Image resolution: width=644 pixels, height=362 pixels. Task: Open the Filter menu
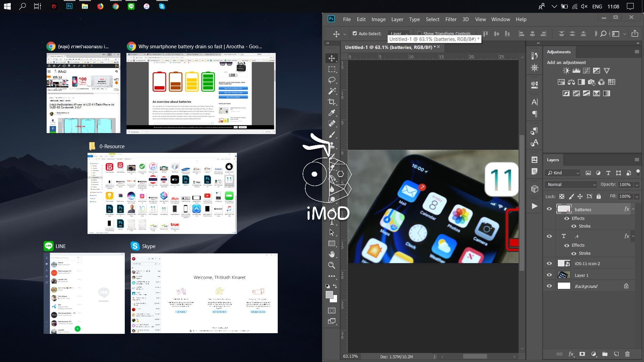coord(451,19)
